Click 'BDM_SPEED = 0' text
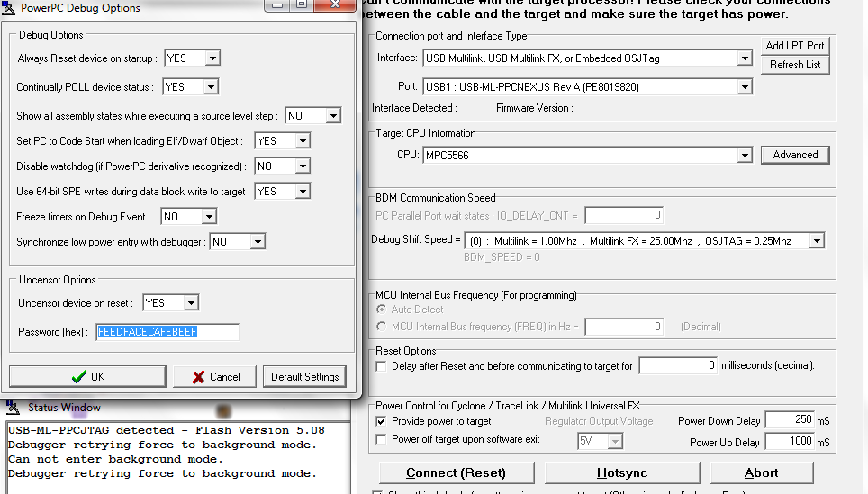Viewport: 868px width, 494px height. point(502,257)
